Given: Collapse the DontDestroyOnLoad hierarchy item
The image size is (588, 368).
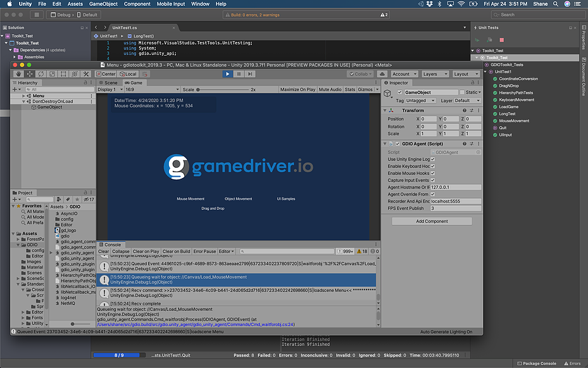Looking at the screenshot, I should click(x=24, y=101).
